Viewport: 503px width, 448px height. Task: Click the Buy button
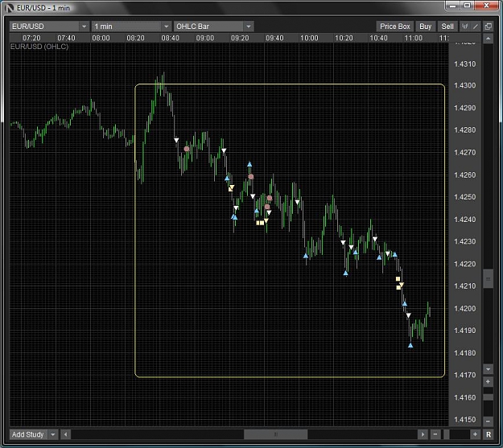point(426,27)
